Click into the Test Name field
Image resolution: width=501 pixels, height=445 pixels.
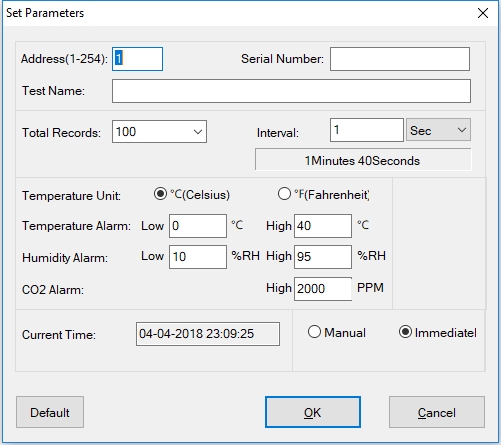291,91
